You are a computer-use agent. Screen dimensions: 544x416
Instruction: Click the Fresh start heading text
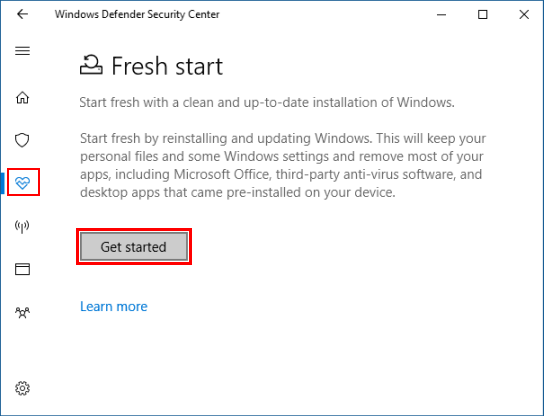pos(167,66)
